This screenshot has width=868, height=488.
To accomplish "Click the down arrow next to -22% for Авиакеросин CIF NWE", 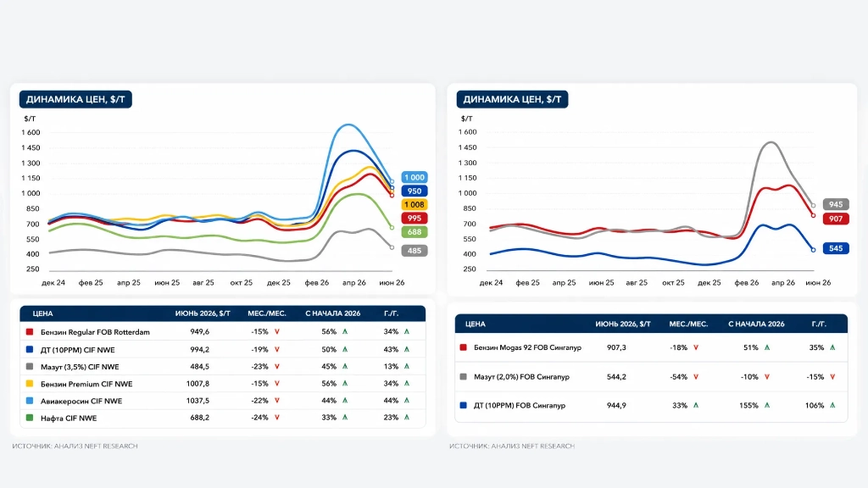I will pos(277,401).
